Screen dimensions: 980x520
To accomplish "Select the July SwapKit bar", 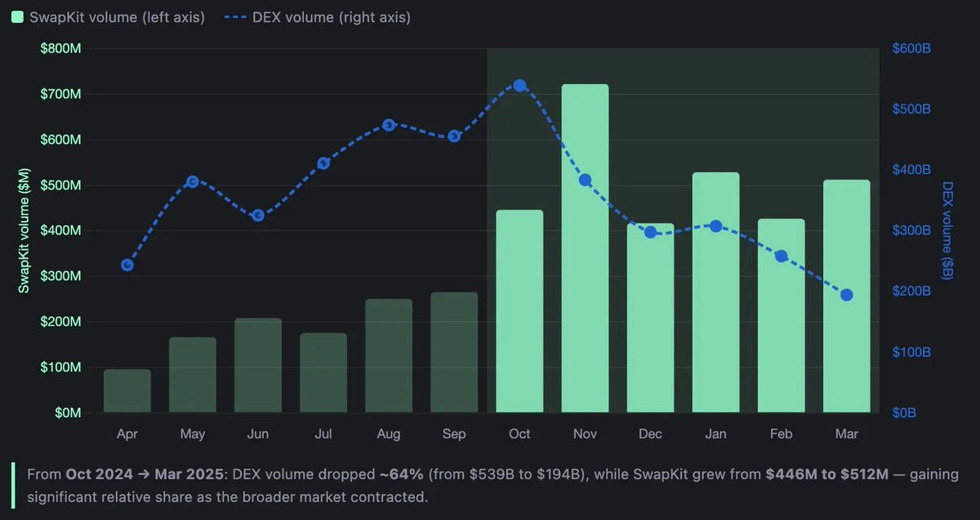I will pos(323,373).
